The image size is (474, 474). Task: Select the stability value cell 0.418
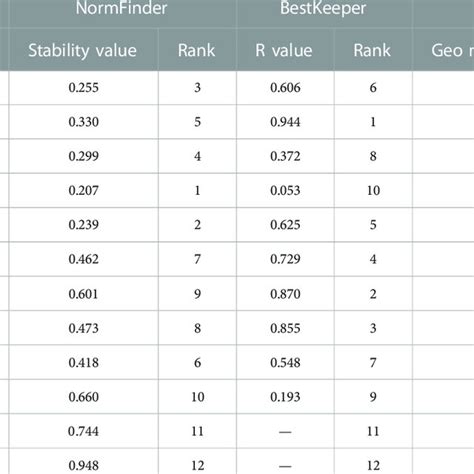[84, 363]
